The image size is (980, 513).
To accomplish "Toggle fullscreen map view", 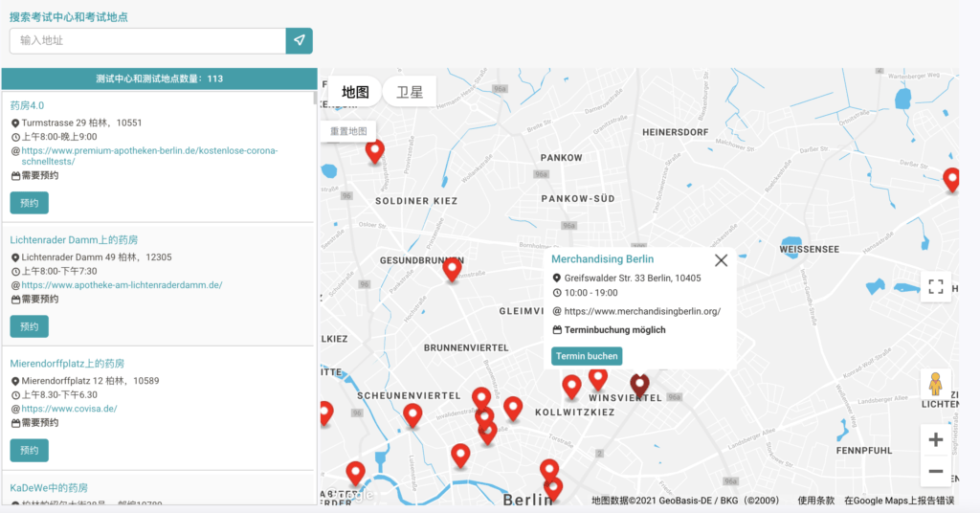I will click(x=935, y=286).
